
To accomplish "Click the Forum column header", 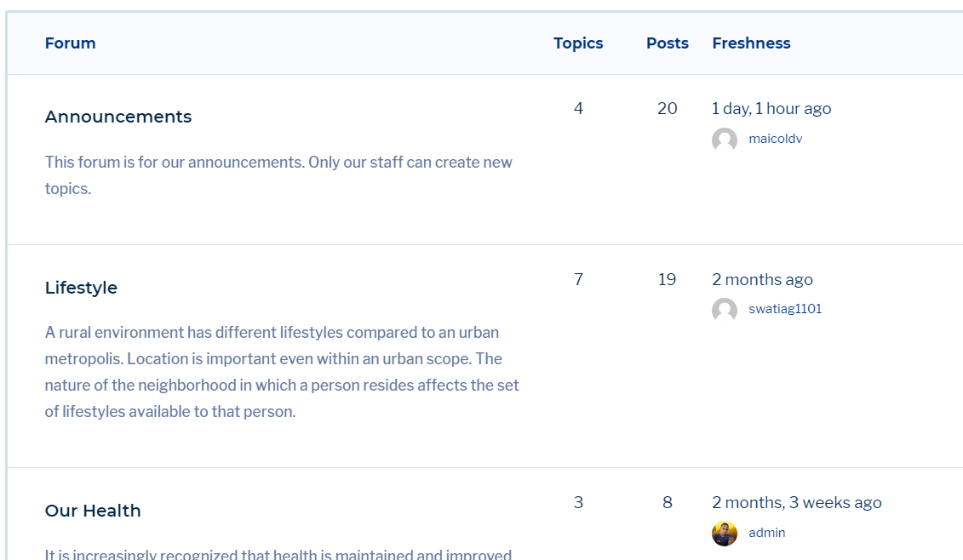I will pyautogui.click(x=70, y=43).
